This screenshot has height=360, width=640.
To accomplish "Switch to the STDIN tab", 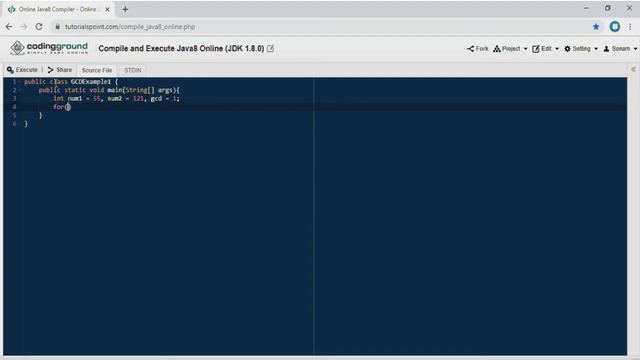I will [133, 70].
